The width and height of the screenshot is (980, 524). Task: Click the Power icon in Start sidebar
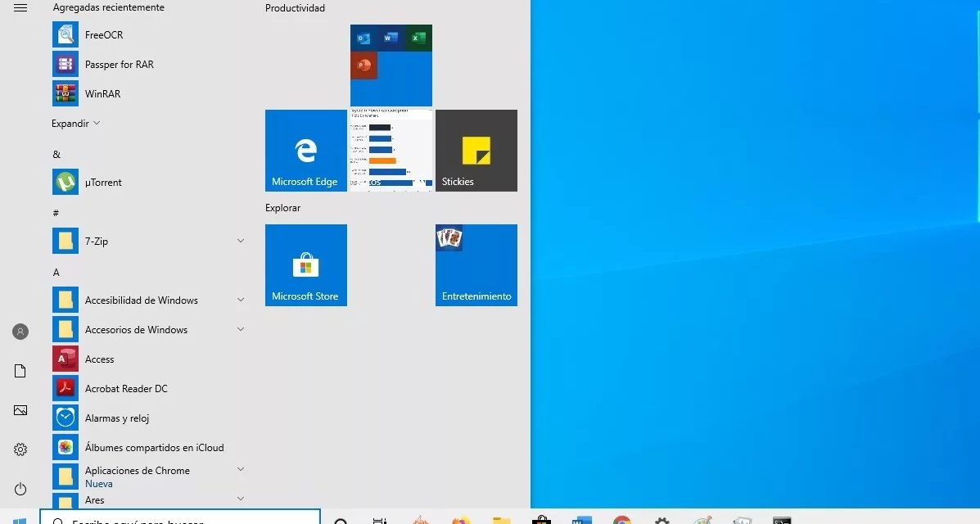click(x=20, y=488)
